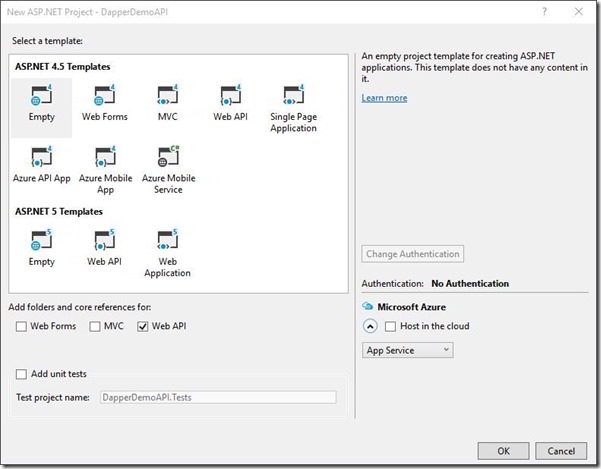This screenshot has width=601, height=469.
Task: Choose the Azure Mobile Service template icon
Action: click(168, 156)
